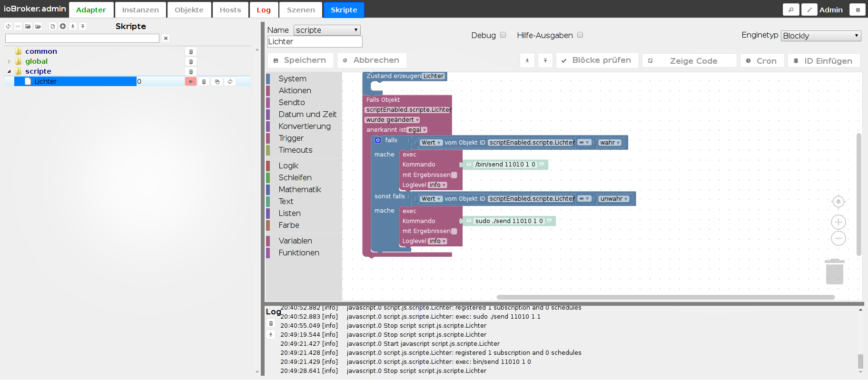The height and width of the screenshot is (380, 868).
Task: Click the Abbrechen button
Action: (x=372, y=60)
